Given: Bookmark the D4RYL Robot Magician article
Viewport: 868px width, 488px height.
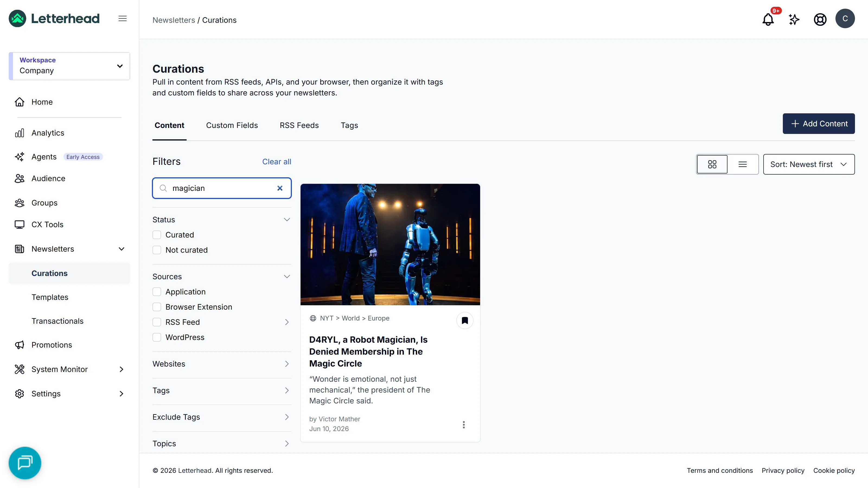Looking at the screenshot, I should (465, 320).
